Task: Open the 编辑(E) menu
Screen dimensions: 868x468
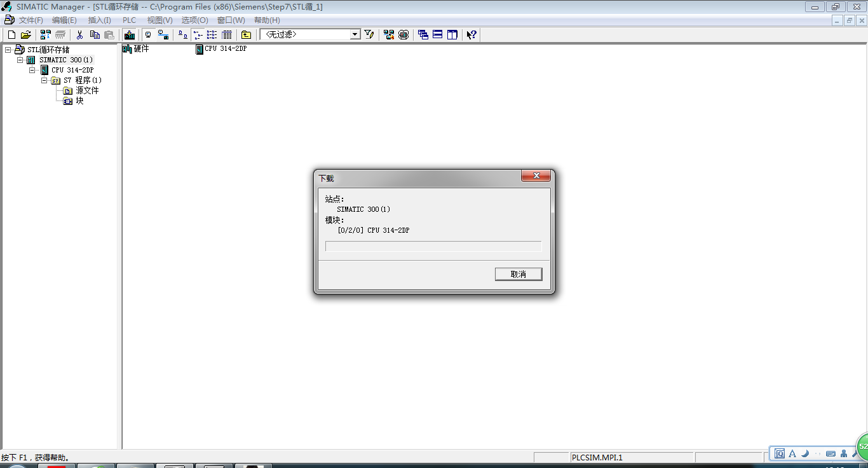Action: pos(64,20)
